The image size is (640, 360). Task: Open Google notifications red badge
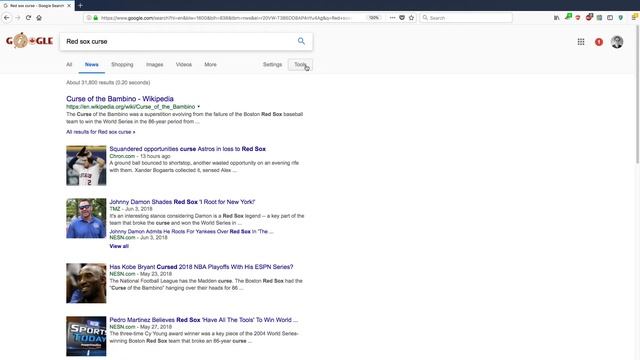[599, 42]
